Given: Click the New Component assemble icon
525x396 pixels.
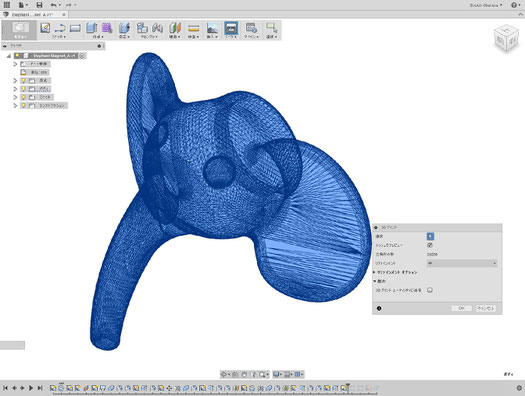Looking at the screenshot, I should click(142, 28).
